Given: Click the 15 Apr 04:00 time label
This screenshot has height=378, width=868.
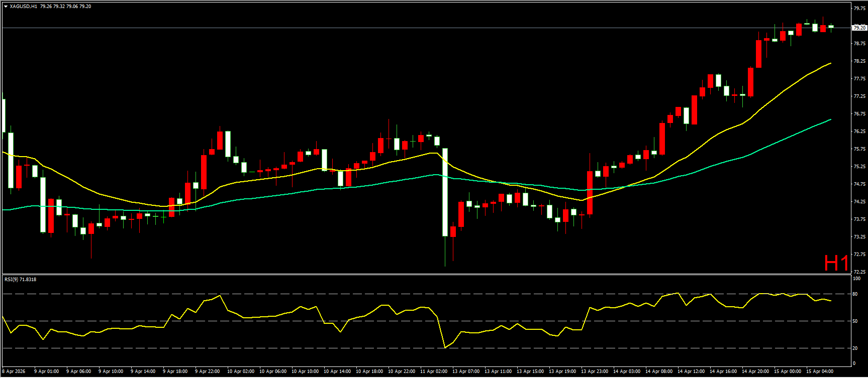Looking at the screenshot, I should [820, 371].
